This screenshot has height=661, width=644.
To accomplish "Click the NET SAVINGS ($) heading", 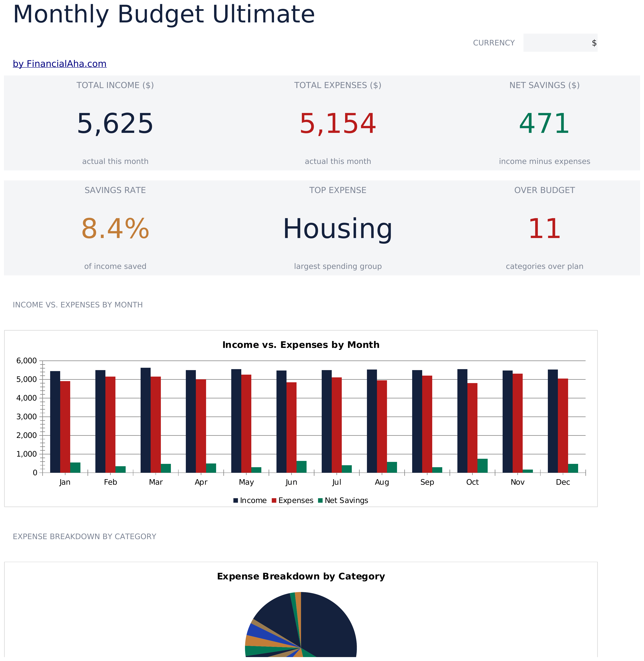I will point(544,85).
